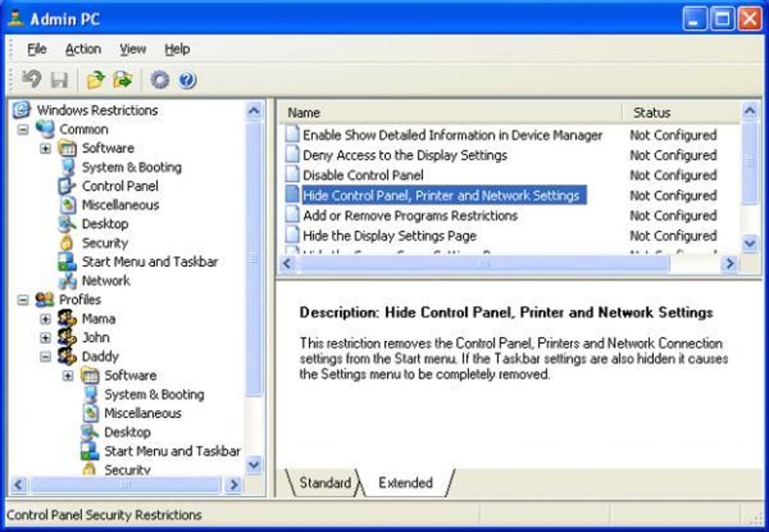
Task: Select 'Add or Remove Programs Restrictions'
Action: coord(410,216)
